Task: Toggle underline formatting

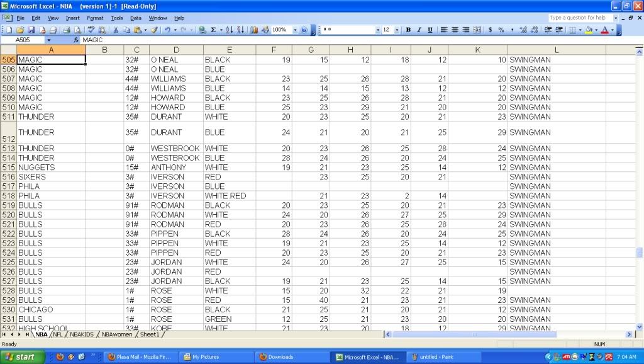Action: (430, 30)
